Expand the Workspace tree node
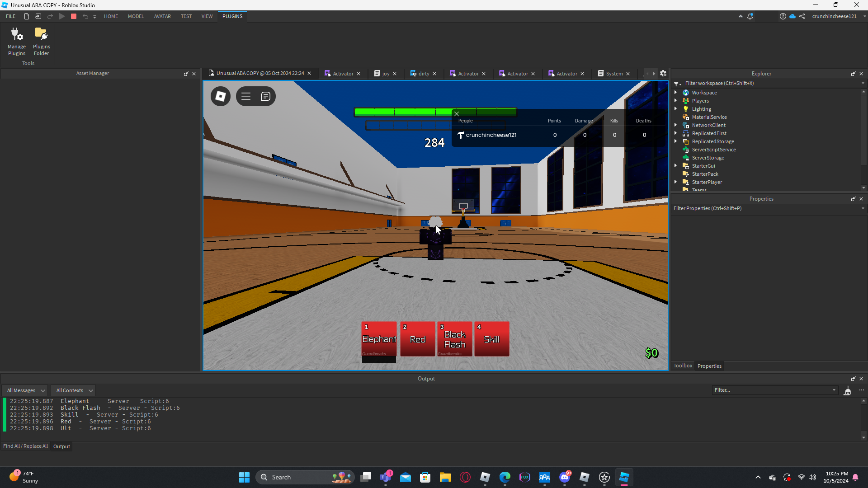This screenshot has width=868, height=488. tap(676, 93)
